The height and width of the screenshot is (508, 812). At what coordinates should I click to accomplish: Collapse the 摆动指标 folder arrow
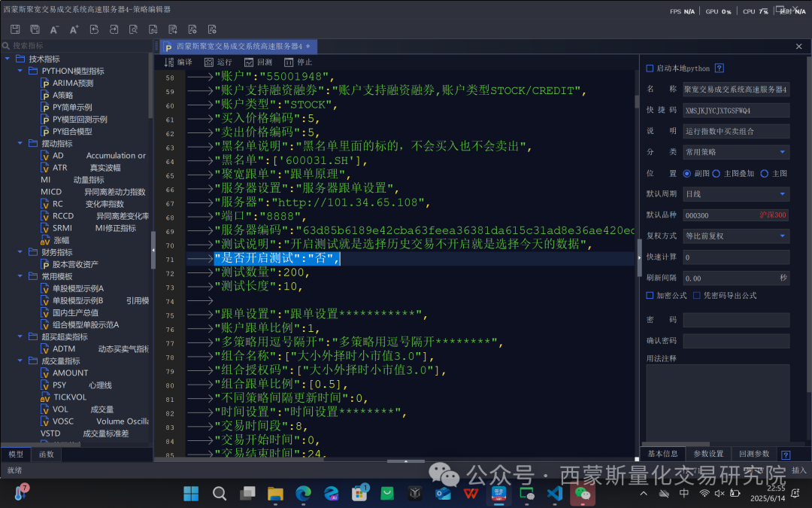coord(20,143)
